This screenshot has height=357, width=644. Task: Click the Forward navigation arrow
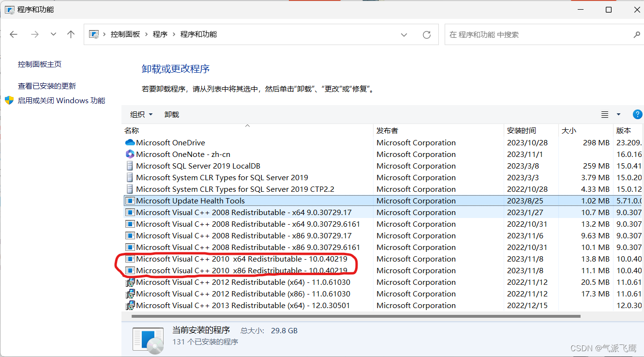click(x=34, y=34)
